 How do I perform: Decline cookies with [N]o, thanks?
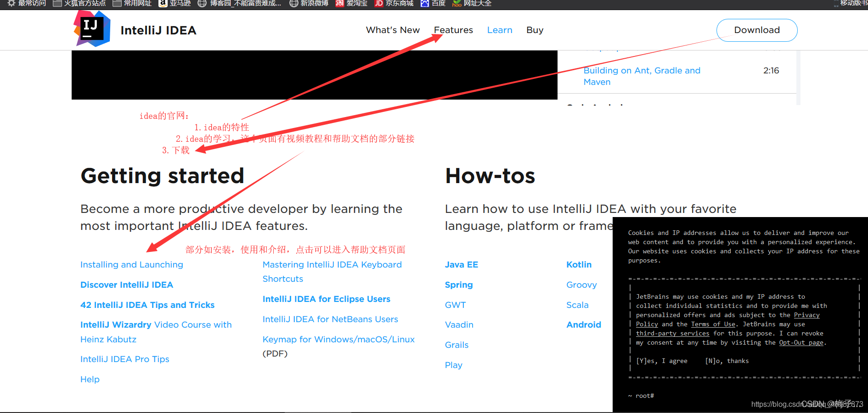point(727,361)
